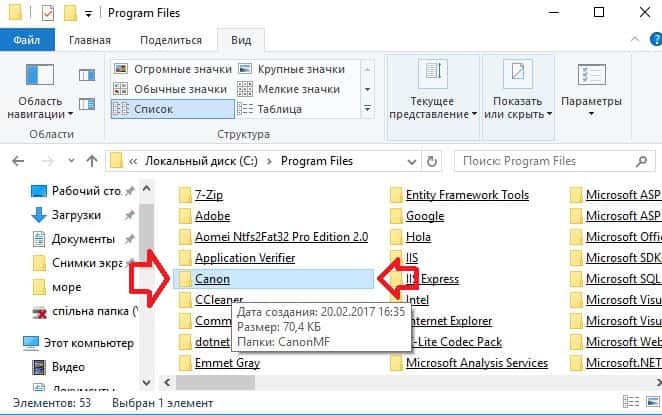This screenshot has height=415, width=662.
Task: Click the search magnifier icon
Action: [x=641, y=161]
